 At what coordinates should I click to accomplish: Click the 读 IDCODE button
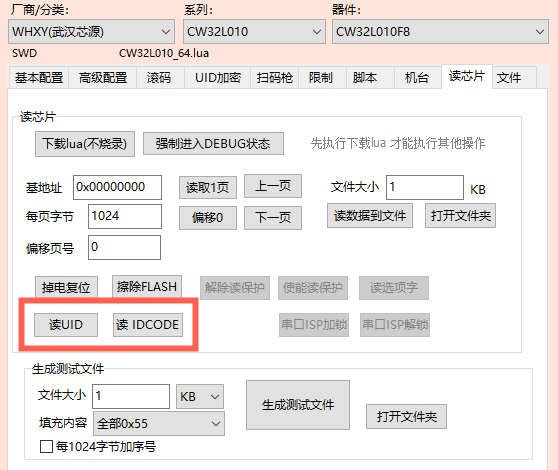point(148,325)
